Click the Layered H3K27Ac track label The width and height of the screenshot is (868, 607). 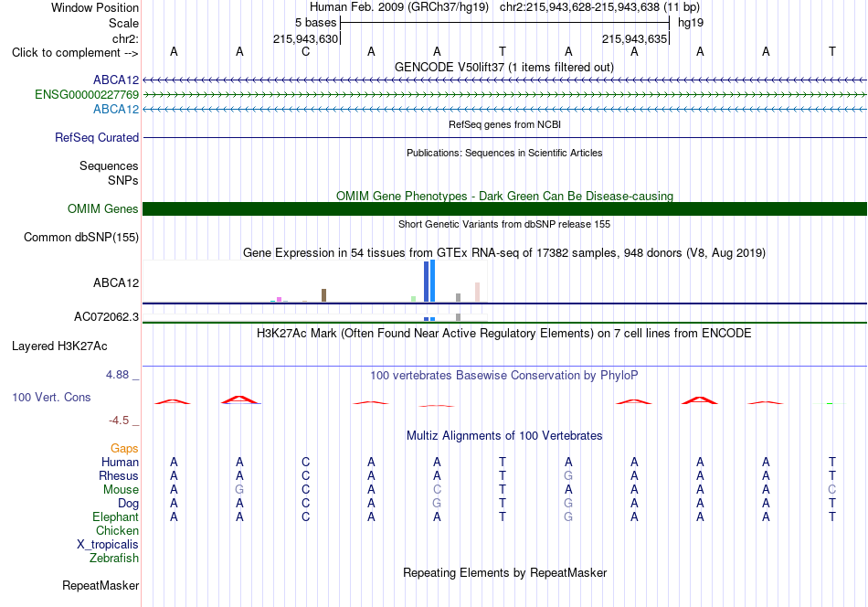59,346
